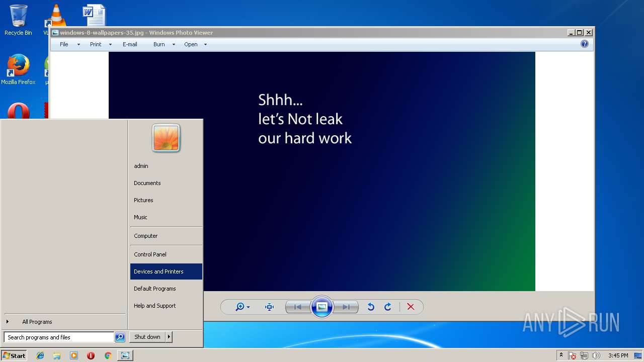Open the zoom magnifier control
Image resolution: width=644 pixels, height=362 pixels.
point(240,307)
